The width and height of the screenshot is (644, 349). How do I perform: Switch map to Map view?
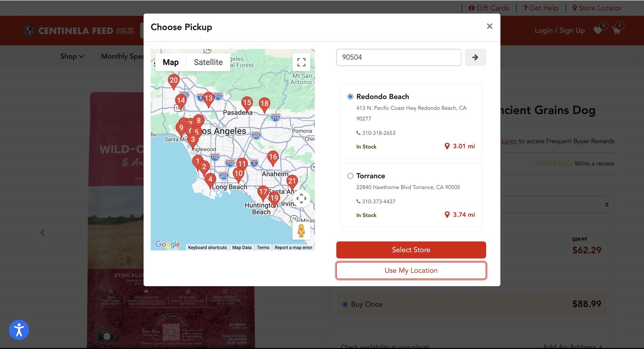tap(171, 62)
